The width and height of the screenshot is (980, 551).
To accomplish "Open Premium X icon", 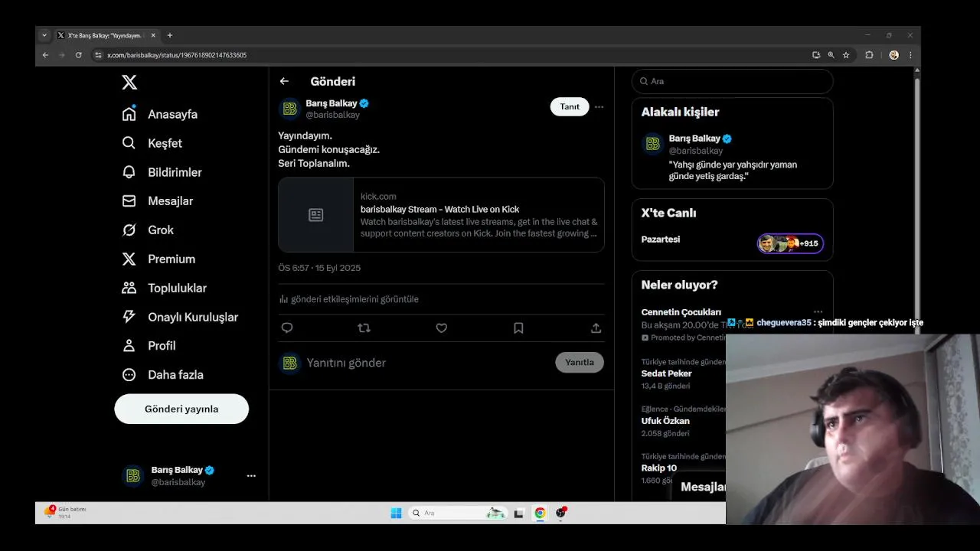I will pos(129,259).
